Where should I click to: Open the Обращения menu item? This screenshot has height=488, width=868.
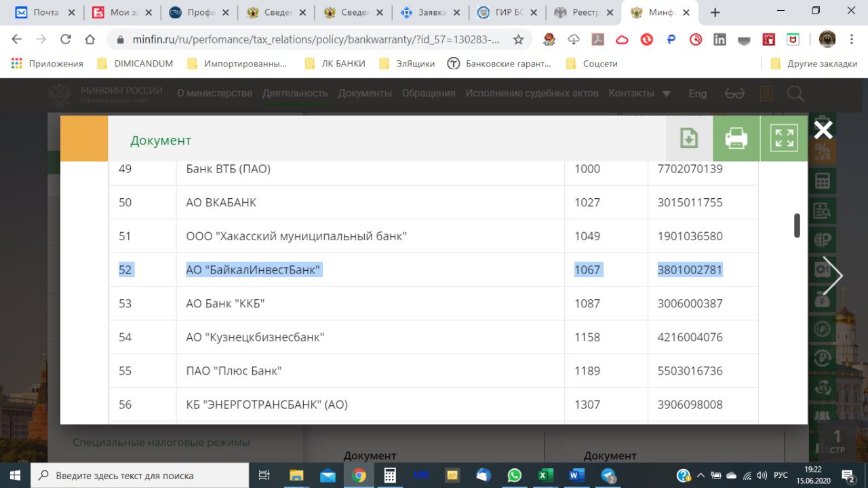(x=429, y=94)
